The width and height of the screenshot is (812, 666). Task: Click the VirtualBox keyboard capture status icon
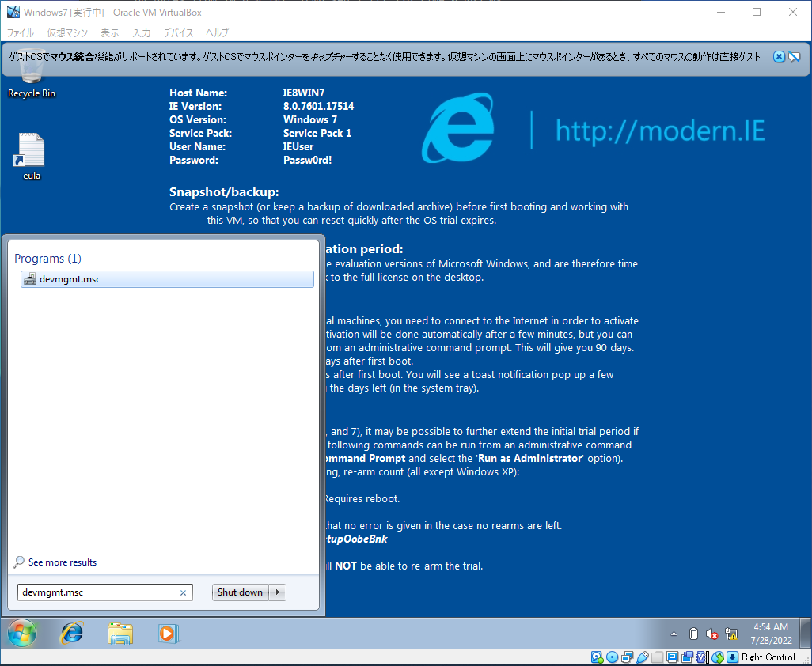click(732, 657)
